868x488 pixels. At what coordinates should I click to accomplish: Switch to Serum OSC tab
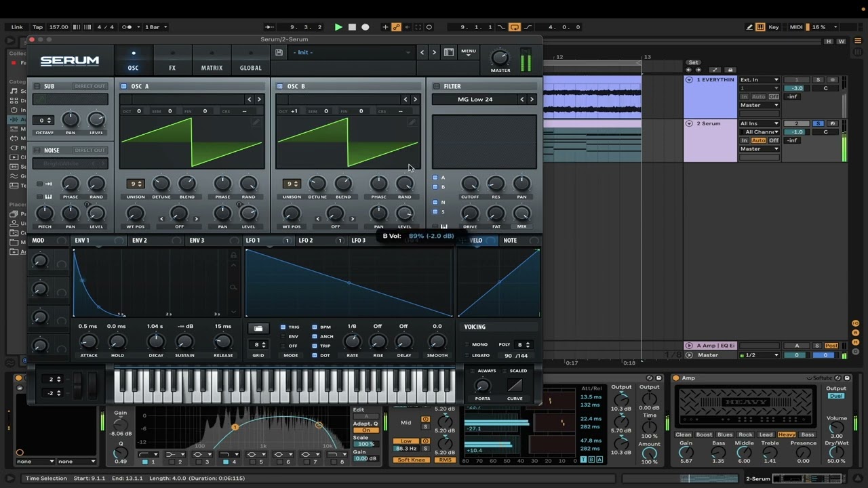[x=133, y=60]
